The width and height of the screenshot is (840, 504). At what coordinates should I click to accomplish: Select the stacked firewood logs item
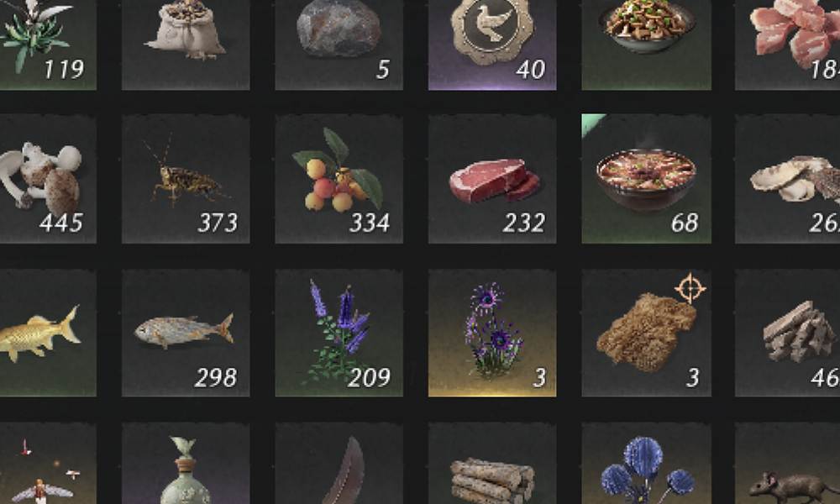[491, 464]
